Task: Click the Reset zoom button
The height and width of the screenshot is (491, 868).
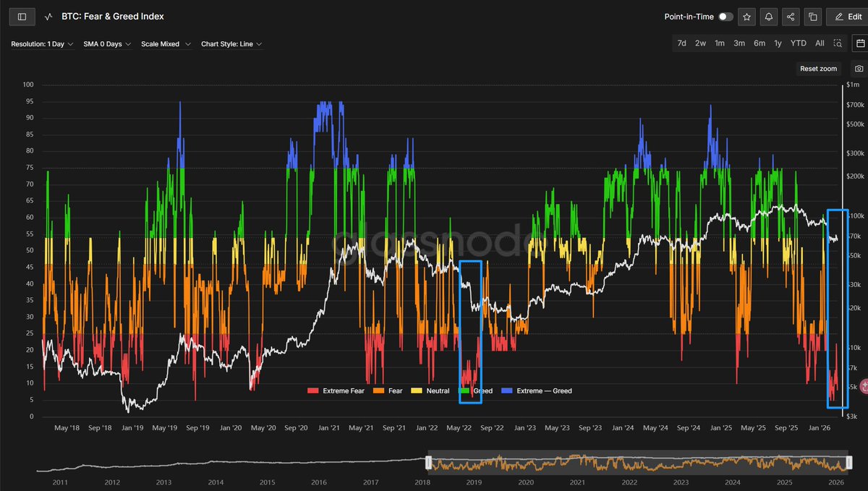Action: pyautogui.click(x=818, y=69)
